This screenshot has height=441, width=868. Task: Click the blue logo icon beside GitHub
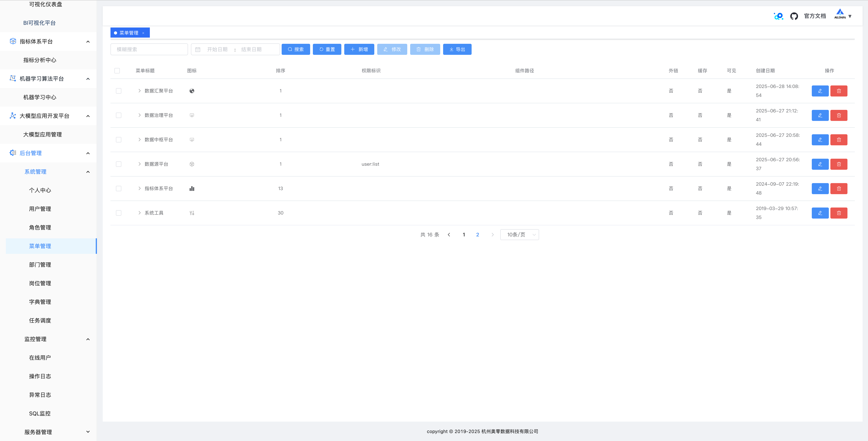point(778,16)
